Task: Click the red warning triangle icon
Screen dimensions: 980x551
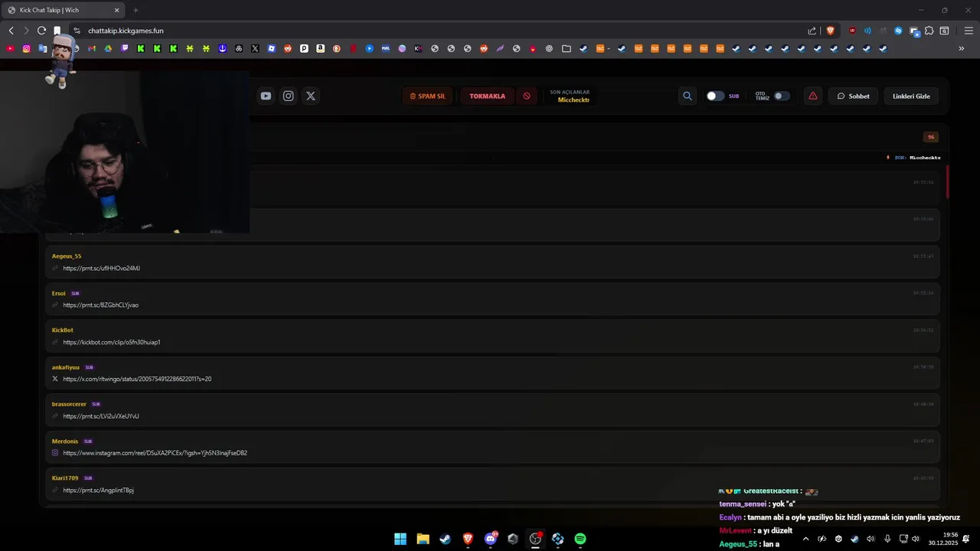Action: (813, 96)
